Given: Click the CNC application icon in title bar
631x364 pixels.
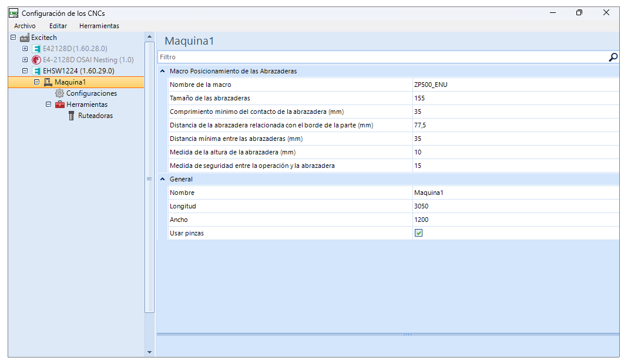Looking at the screenshot, I should (x=14, y=14).
